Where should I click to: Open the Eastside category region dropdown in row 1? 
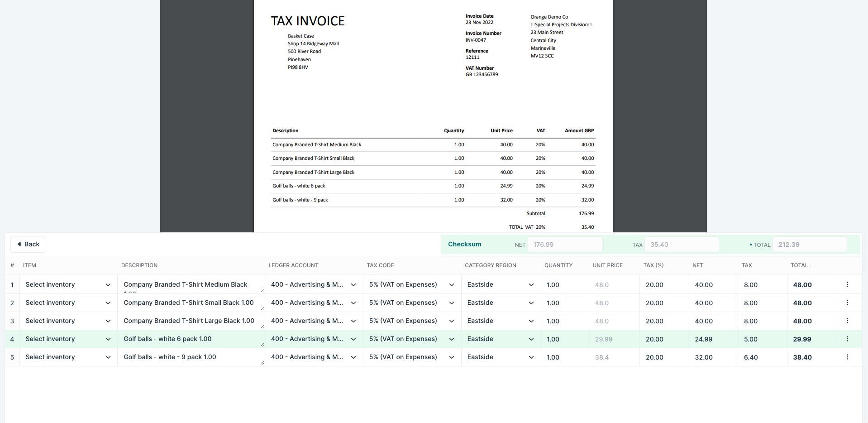pos(501,284)
